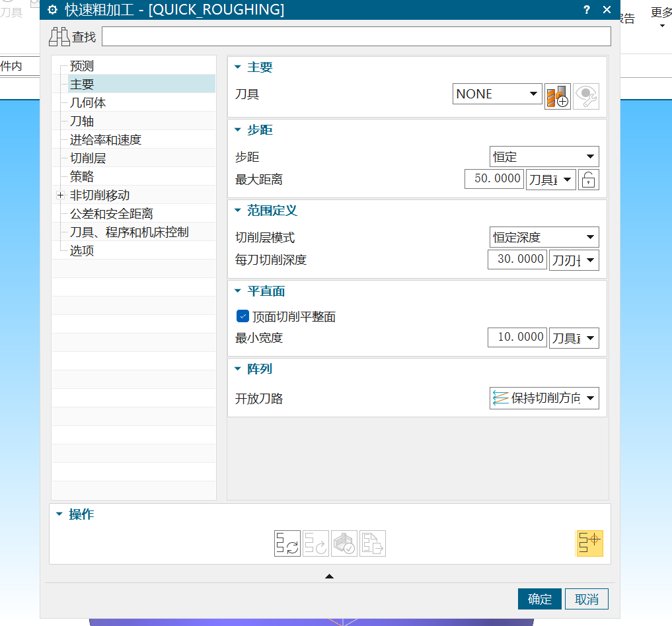Expand the 非切削移动 tree node
Screen dimensions: 672x626
coord(60,195)
